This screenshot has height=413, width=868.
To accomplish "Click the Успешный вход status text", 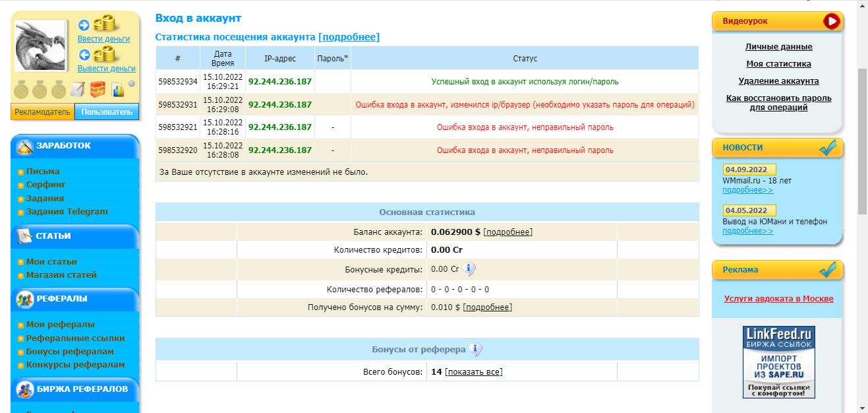I will tap(525, 82).
